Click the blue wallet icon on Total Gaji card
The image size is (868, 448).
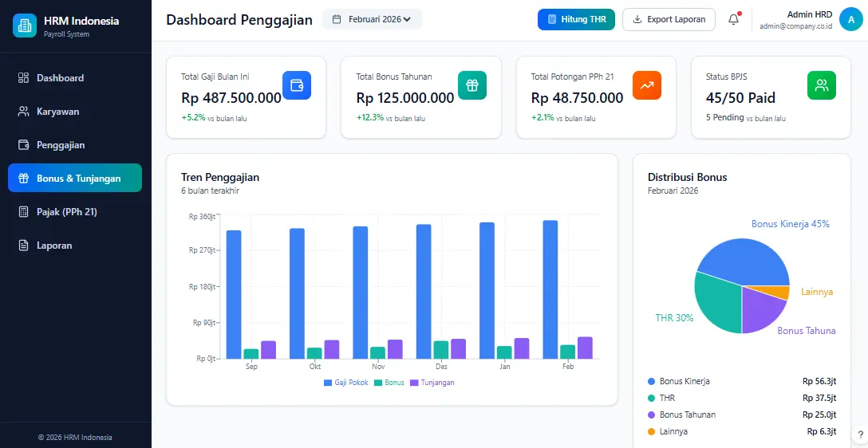(x=297, y=85)
